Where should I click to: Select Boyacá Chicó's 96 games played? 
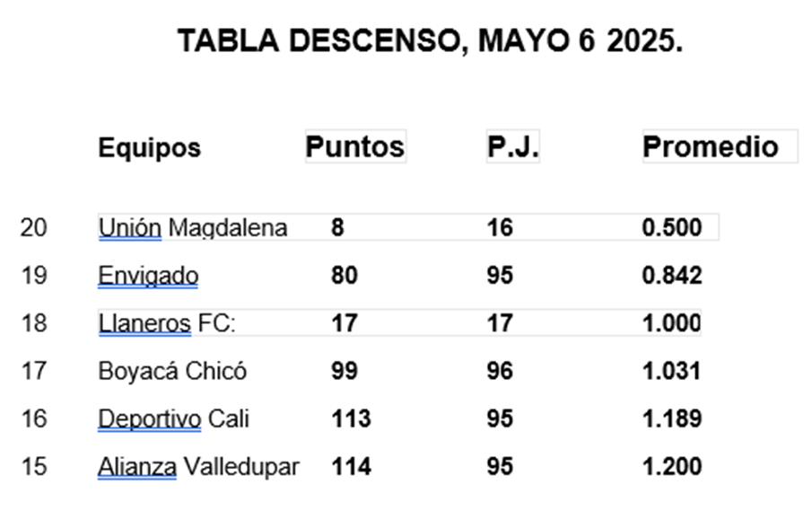click(x=500, y=371)
